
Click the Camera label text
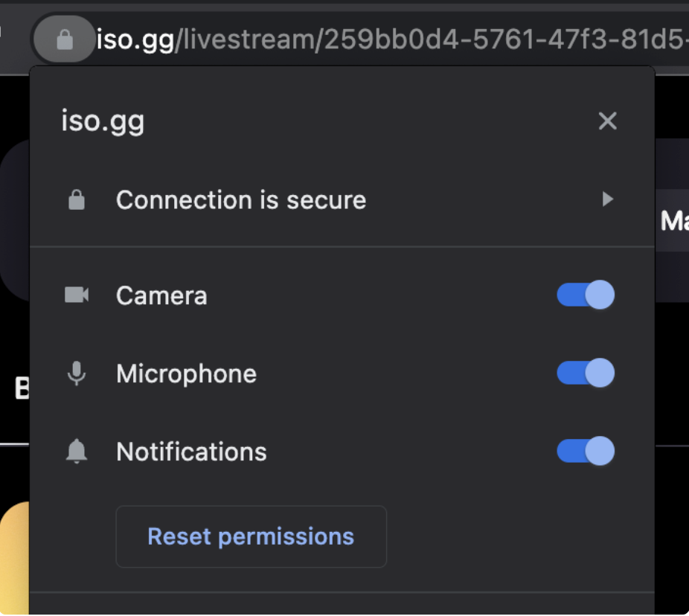[x=161, y=296]
